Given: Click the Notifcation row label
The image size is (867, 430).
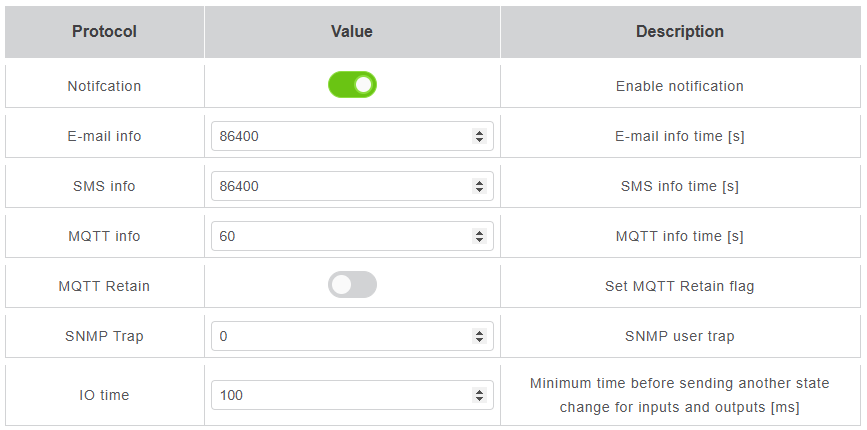Looking at the screenshot, I should pos(104,86).
